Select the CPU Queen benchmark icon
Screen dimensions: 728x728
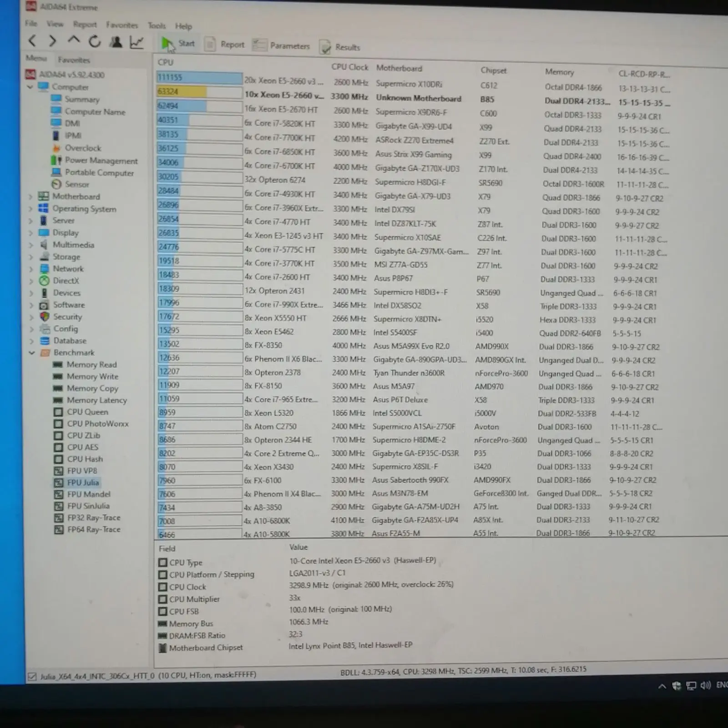pos(58,412)
